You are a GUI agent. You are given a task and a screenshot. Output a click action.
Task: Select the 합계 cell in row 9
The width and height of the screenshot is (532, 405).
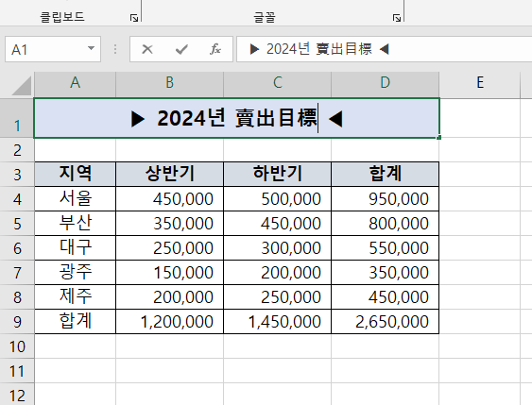(x=75, y=322)
